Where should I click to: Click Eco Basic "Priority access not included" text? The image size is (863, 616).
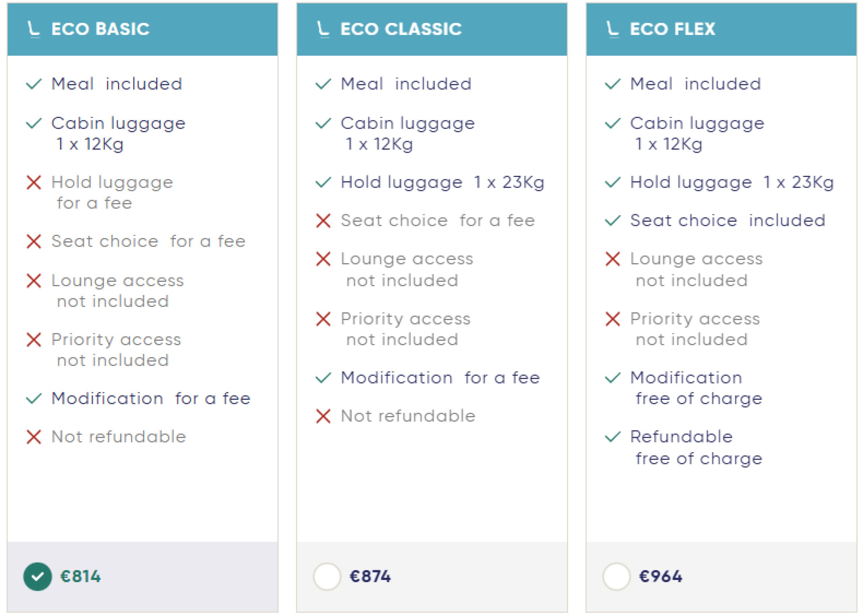click(116, 350)
